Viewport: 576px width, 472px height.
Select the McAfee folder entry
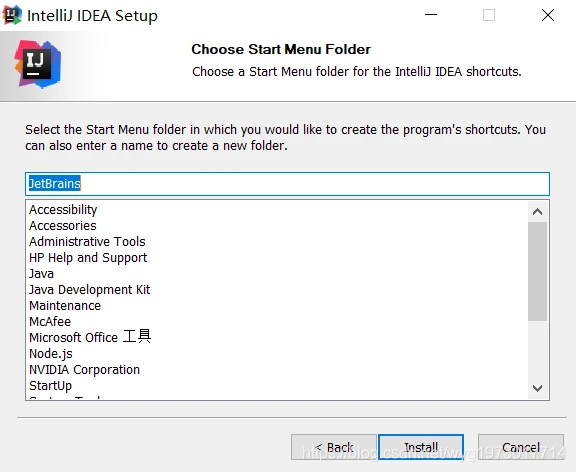50,321
